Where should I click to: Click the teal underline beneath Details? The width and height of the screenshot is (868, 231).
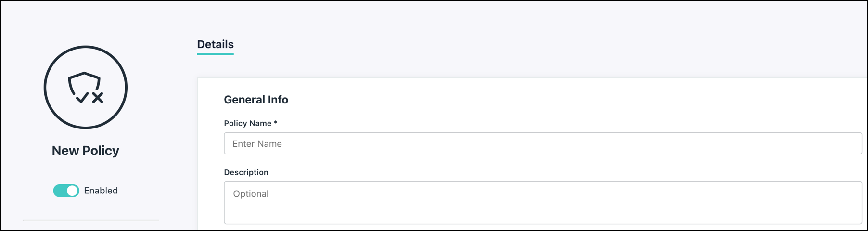(x=215, y=54)
